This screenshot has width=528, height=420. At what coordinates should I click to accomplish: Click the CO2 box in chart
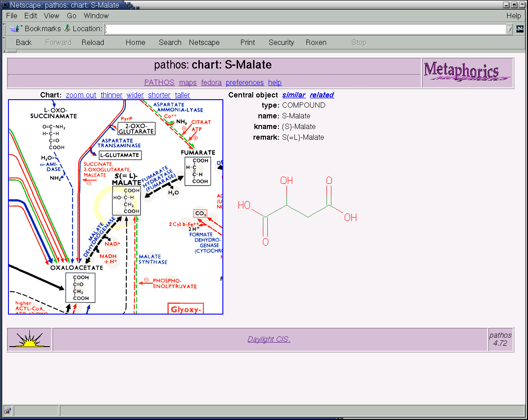[200, 213]
